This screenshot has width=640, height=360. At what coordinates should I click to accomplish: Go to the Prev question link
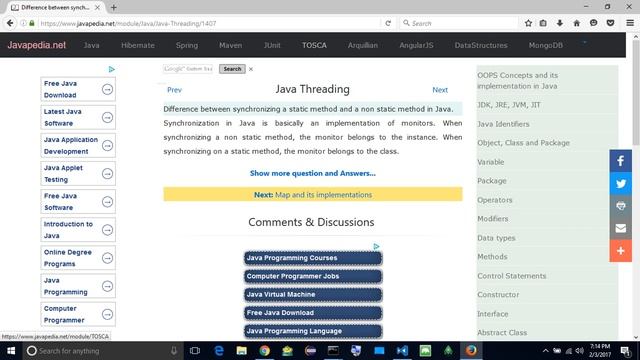coord(174,90)
